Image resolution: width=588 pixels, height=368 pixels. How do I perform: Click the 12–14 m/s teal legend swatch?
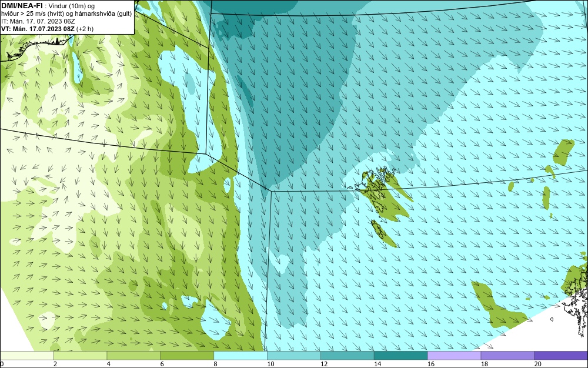click(x=348, y=355)
